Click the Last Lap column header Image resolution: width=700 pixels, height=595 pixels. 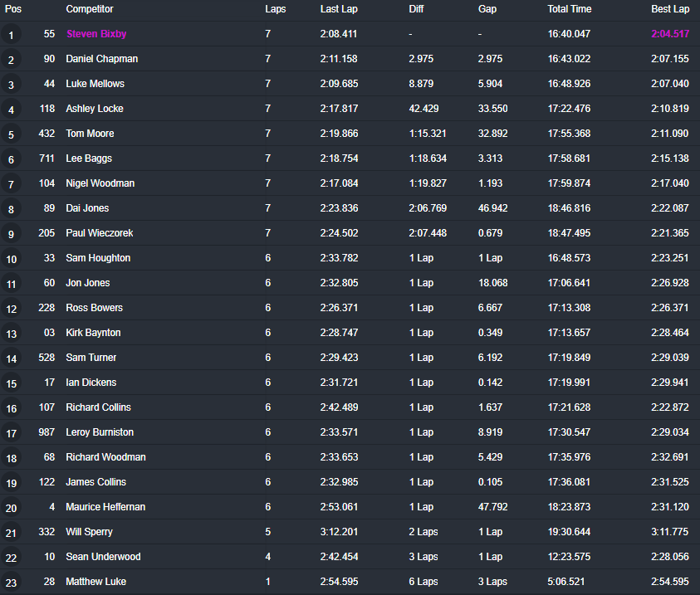click(x=339, y=9)
